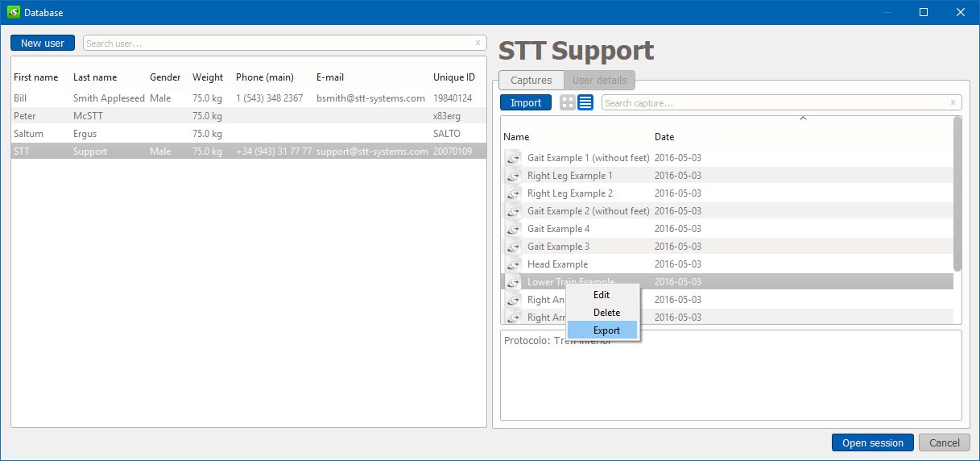Click the Lower Train Example capture icon
Viewport: 980px width, 461px height.
pyautogui.click(x=513, y=282)
